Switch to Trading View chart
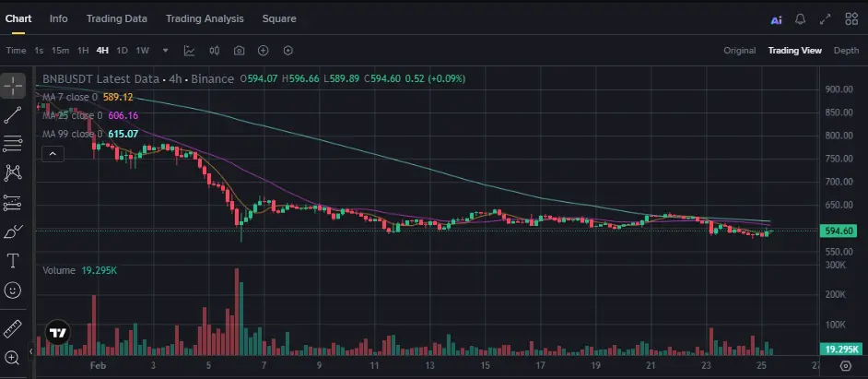Viewport: 868px width, 379px height. point(795,51)
